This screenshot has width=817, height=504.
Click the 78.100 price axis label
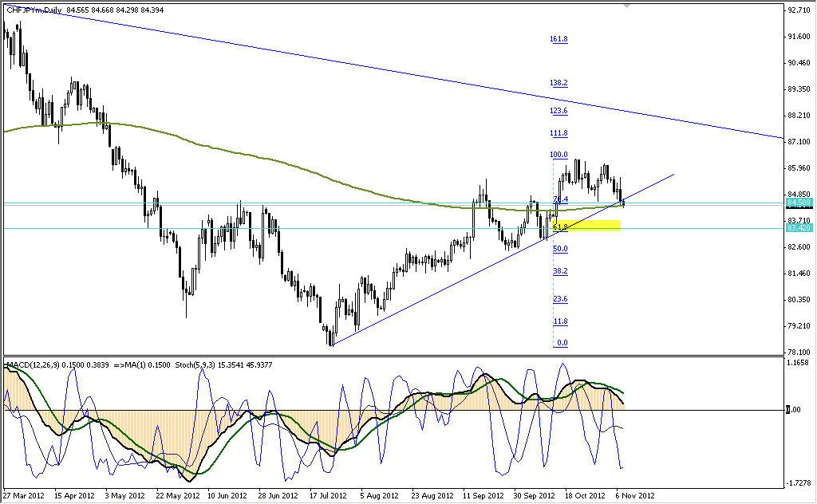(x=799, y=352)
